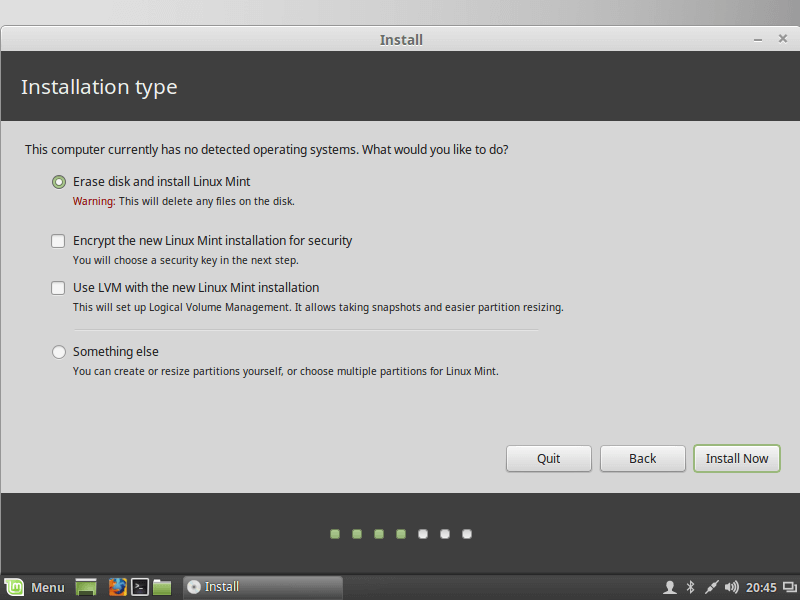Open the Bluetooth tray icon
The width and height of the screenshot is (800, 600).
tap(690, 587)
